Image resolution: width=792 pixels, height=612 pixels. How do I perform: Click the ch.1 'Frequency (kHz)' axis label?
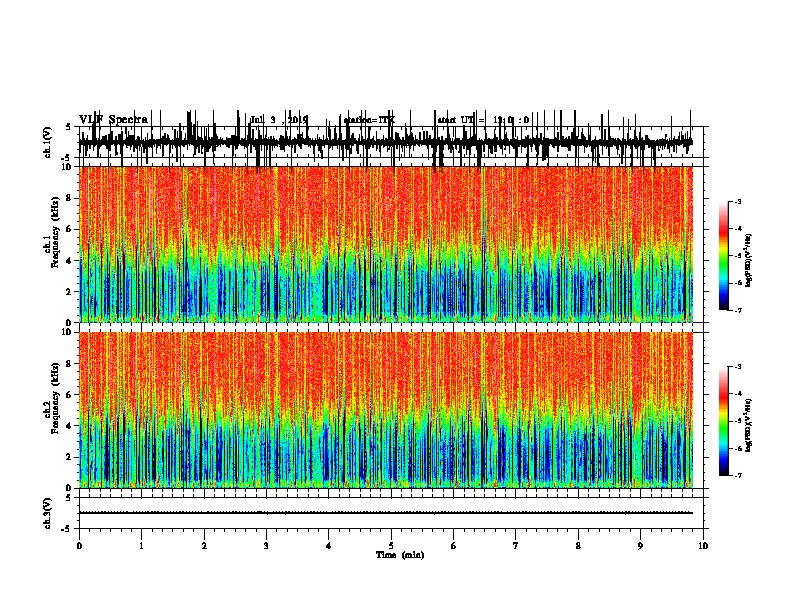[55, 232]
